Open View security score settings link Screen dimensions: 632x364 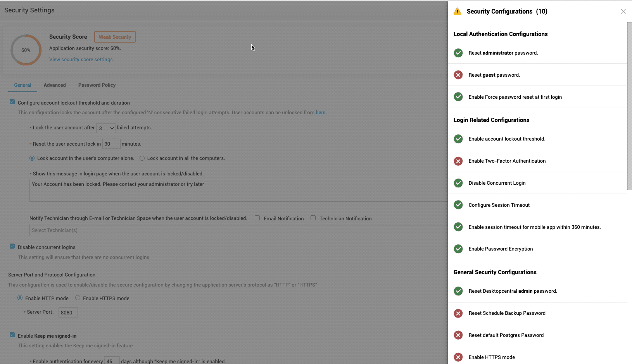pos(81,60)
